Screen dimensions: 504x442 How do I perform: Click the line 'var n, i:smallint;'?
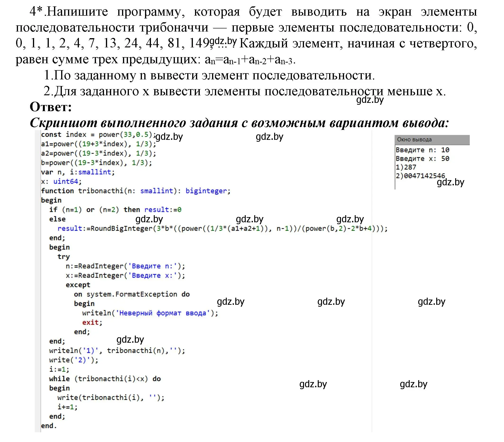(x=78, y=172)
